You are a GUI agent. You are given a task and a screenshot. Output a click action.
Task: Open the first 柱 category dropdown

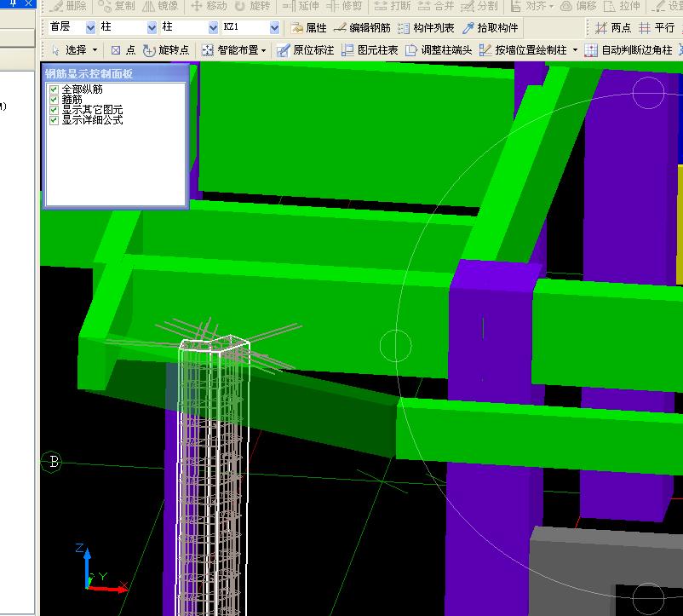[x=152, y=27]
